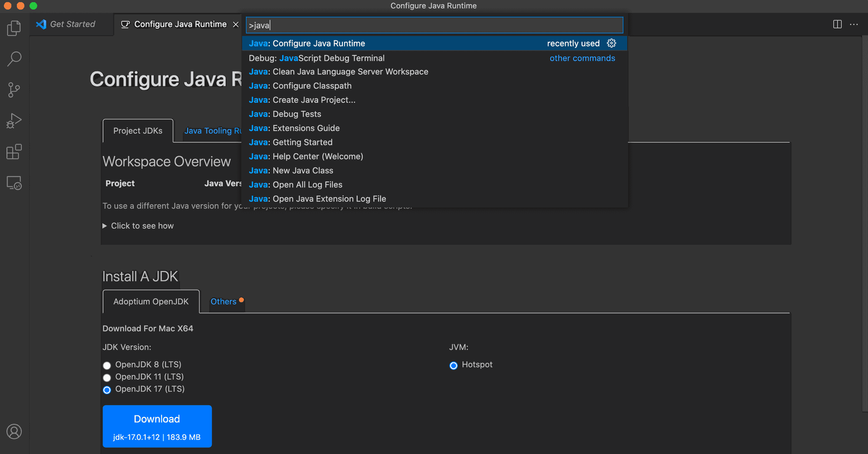Image resolution: width=868 pixels, height=454 pixels.
Task: Select the Hotspot JVM option
Action: [454, 365]
